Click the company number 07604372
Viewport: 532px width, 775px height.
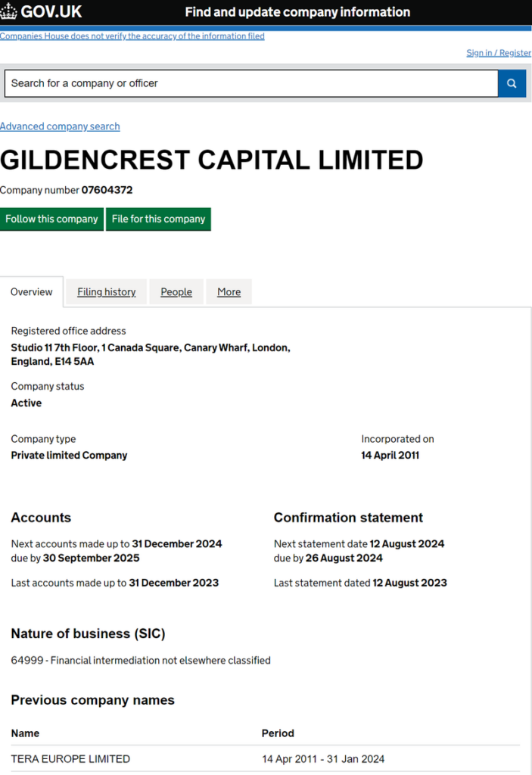click(x=107, y=190)
